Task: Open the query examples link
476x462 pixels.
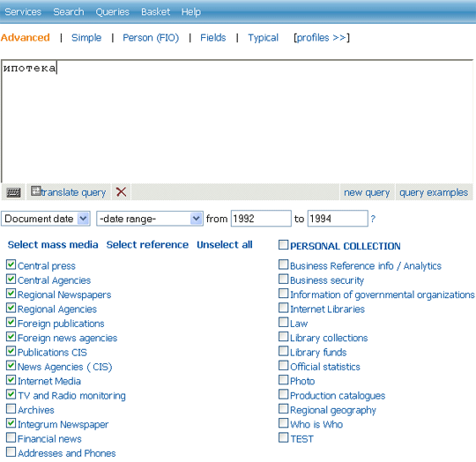Action: pyautogui.click(x=434, y=192)
